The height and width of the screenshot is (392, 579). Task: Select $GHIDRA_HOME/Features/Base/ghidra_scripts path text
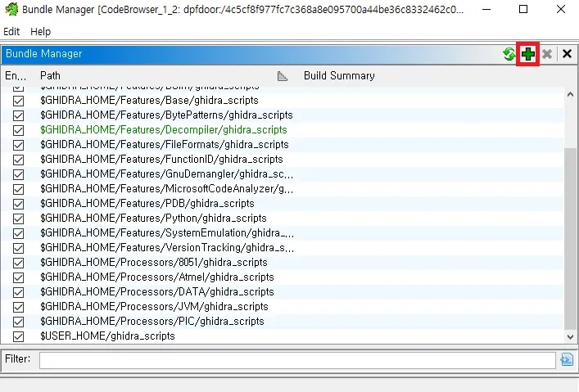[x=149, y=101]
